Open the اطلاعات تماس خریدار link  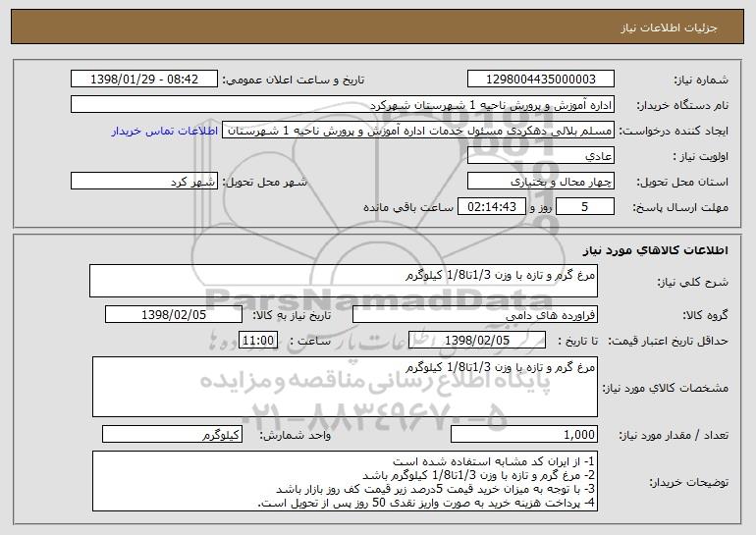coord(165,132)
